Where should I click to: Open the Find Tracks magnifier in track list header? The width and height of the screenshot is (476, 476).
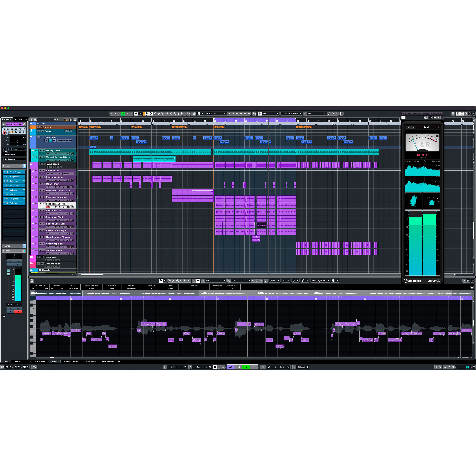(75, 120)
